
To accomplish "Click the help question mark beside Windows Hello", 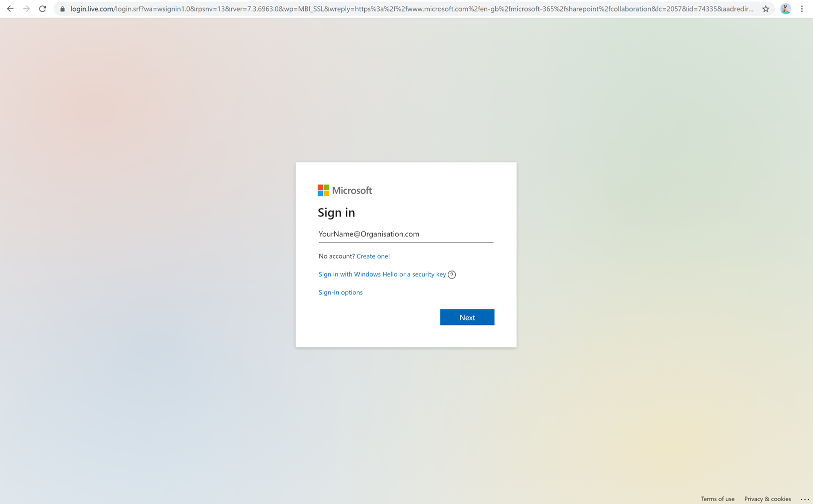I will [452, 274].
